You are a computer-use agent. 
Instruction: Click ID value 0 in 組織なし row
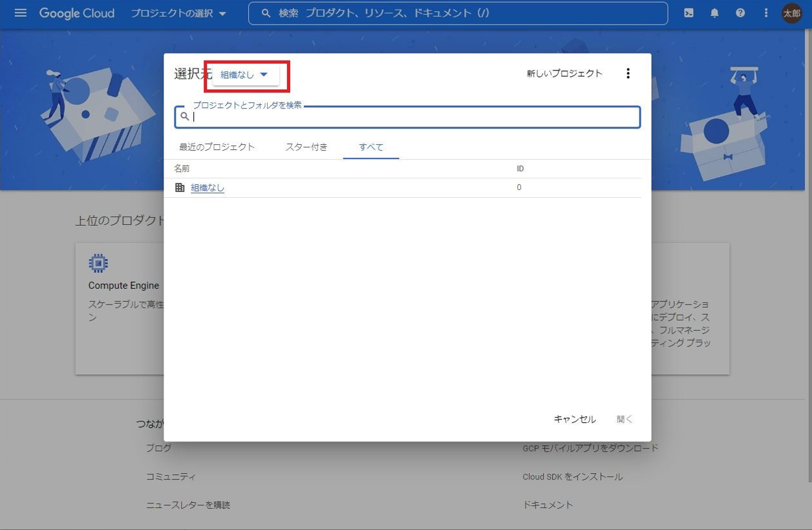tap(519, 187)
